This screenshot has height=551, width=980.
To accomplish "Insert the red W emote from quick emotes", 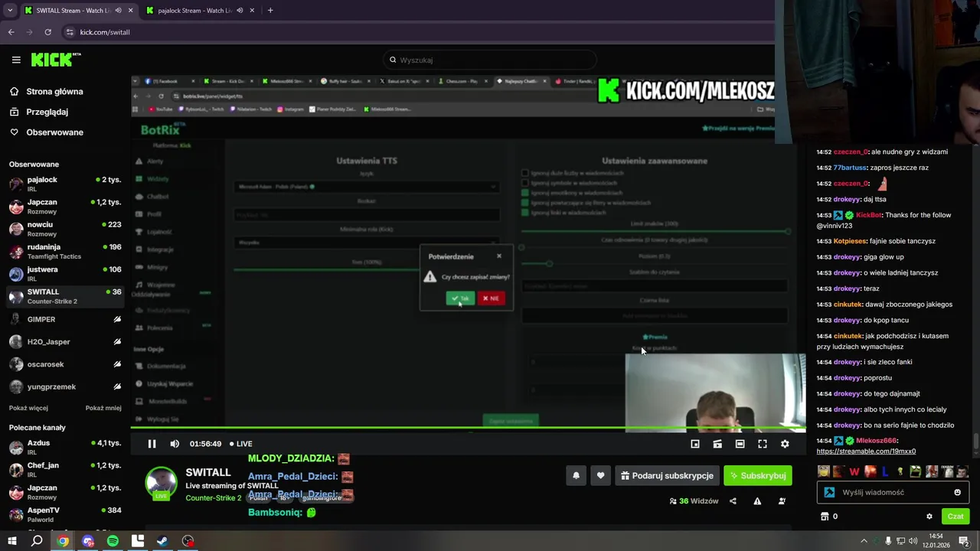I will pos(854,471).
